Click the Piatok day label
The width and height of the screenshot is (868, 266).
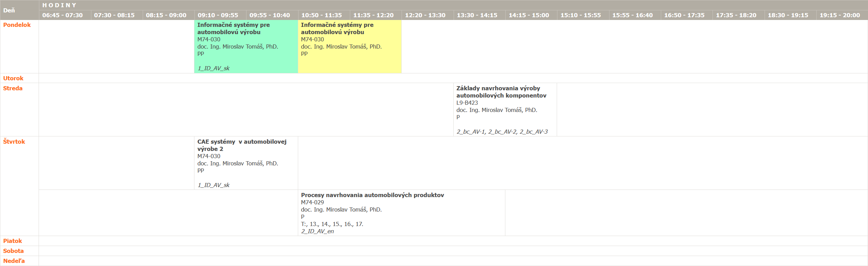pyautogui.click(x=13, y=241)
